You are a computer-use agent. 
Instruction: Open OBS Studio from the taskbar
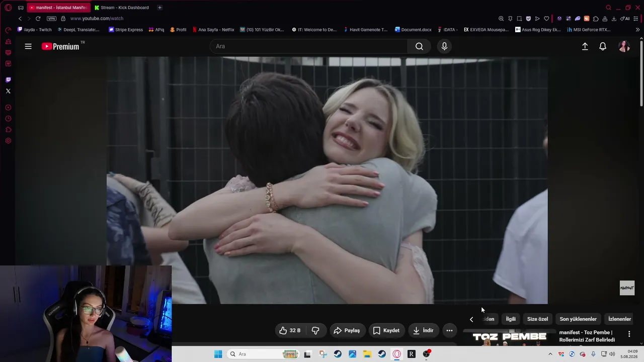(427, 354)
